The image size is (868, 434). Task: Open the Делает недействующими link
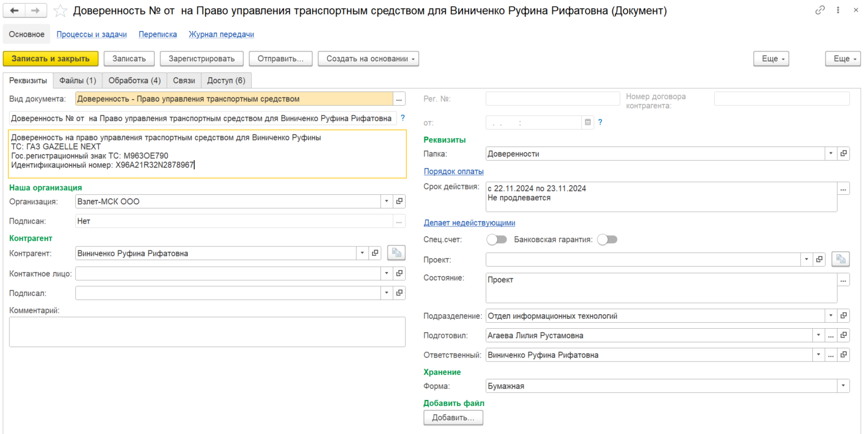tap(470, 223)
